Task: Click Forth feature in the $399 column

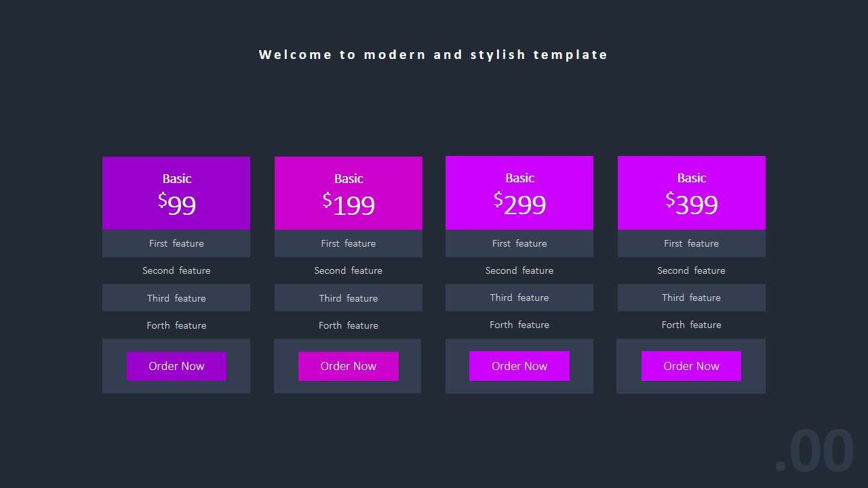Action: [x=691, y=325]
